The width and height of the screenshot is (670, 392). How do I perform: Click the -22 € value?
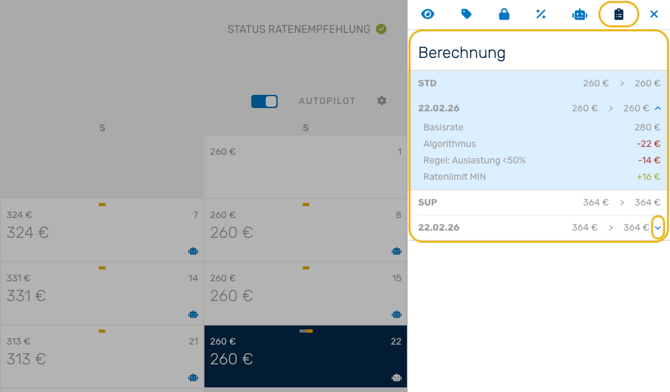point(649,144)
